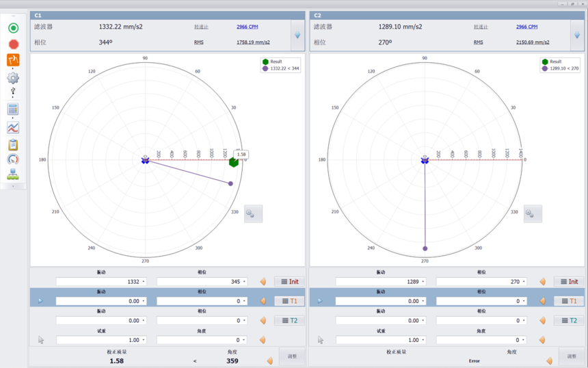This screenshot has width=588, height=368.
Task: Click the 1.58 tooltip on C1 plot
Action: click(241, 154)
